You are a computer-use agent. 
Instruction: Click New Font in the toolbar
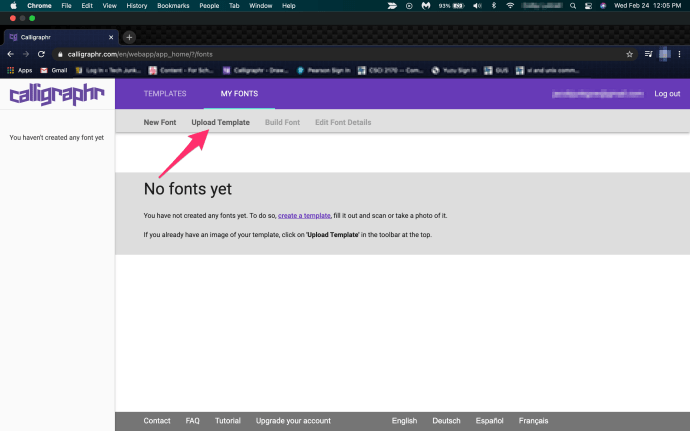pos(160,122)
